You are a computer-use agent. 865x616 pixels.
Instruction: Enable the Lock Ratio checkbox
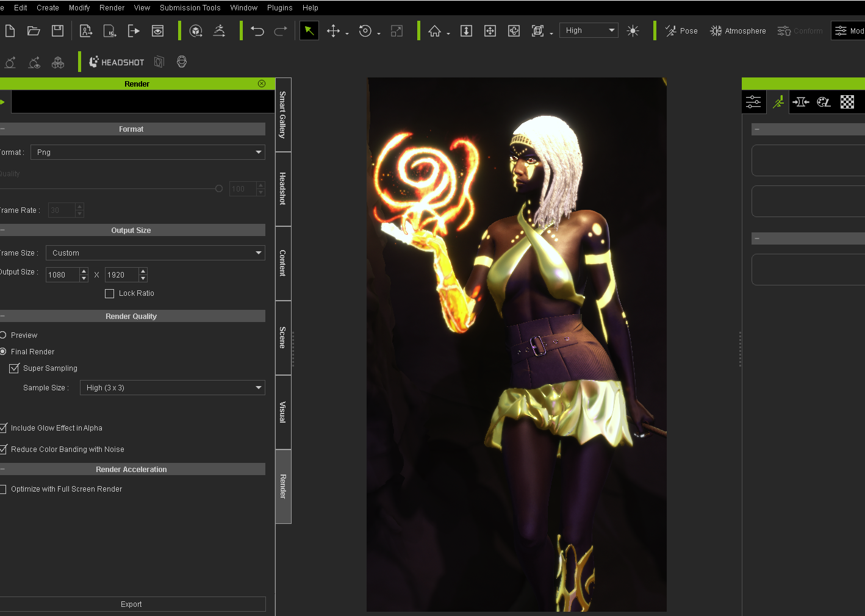click(110, 293)
